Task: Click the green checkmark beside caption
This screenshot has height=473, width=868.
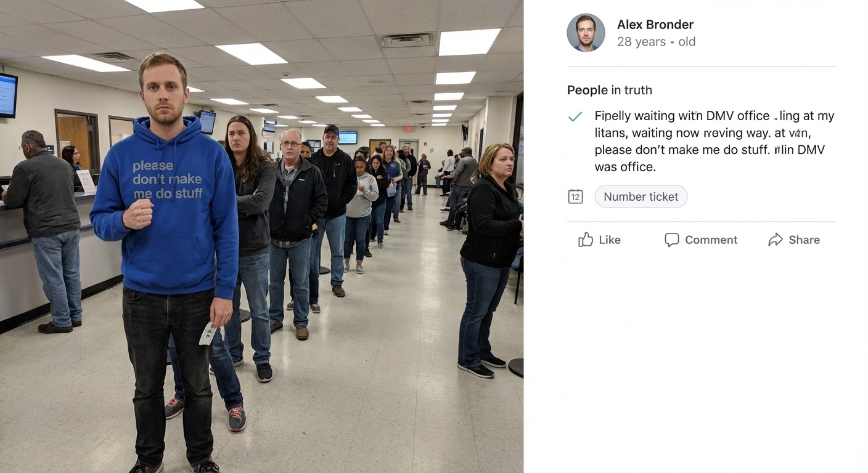Action: coord(575,116)
